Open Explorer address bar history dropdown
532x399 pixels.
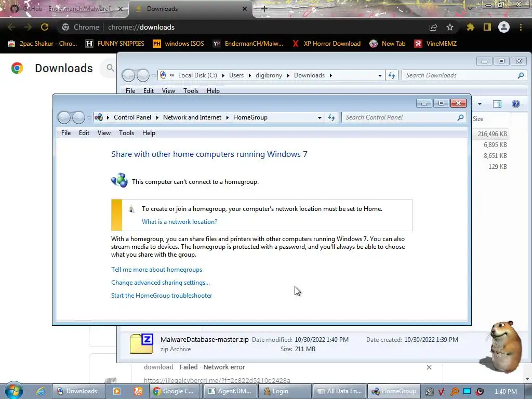pos(380,76)
